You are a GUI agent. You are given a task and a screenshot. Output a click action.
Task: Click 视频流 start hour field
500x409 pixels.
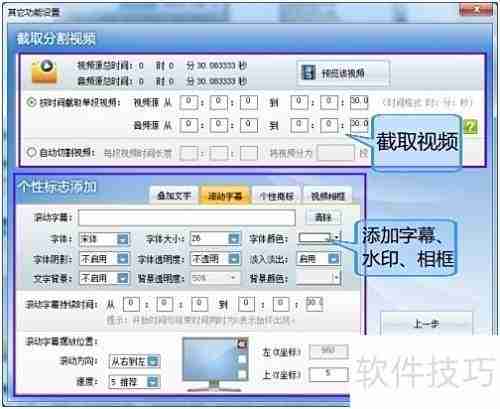point(189,103)
